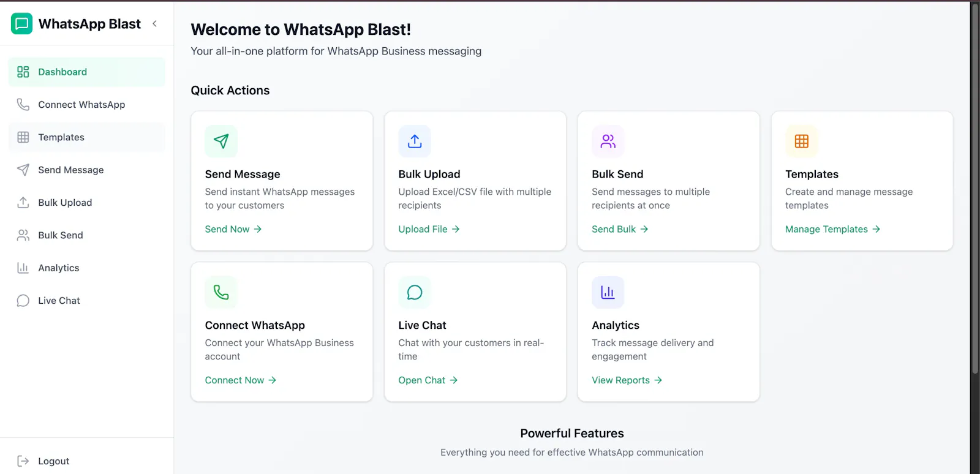
Task: Click the Analytics card title
Action: coord(616,326)
